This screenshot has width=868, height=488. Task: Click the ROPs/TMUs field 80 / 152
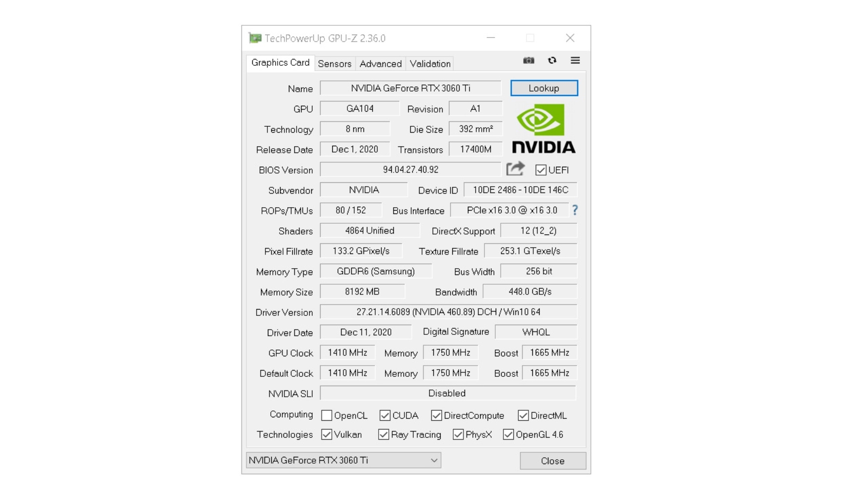(x=350, y=210)
